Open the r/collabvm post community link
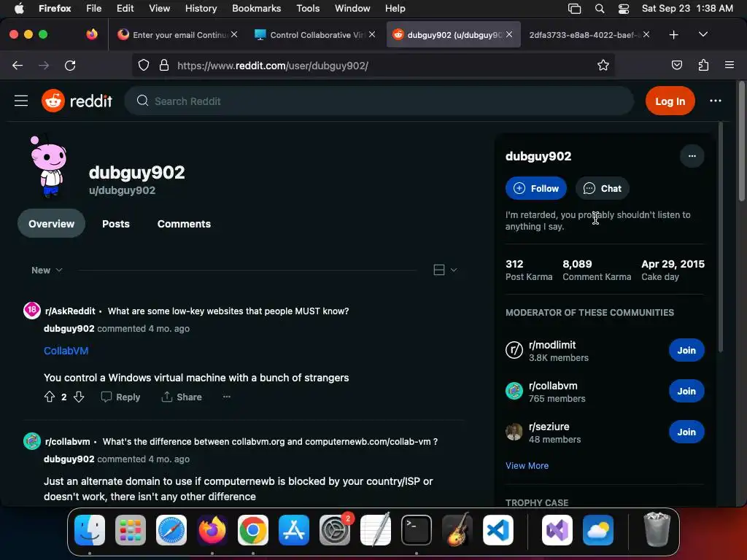The width and height of the screenshot is (747, 560). tap(67, 441)
